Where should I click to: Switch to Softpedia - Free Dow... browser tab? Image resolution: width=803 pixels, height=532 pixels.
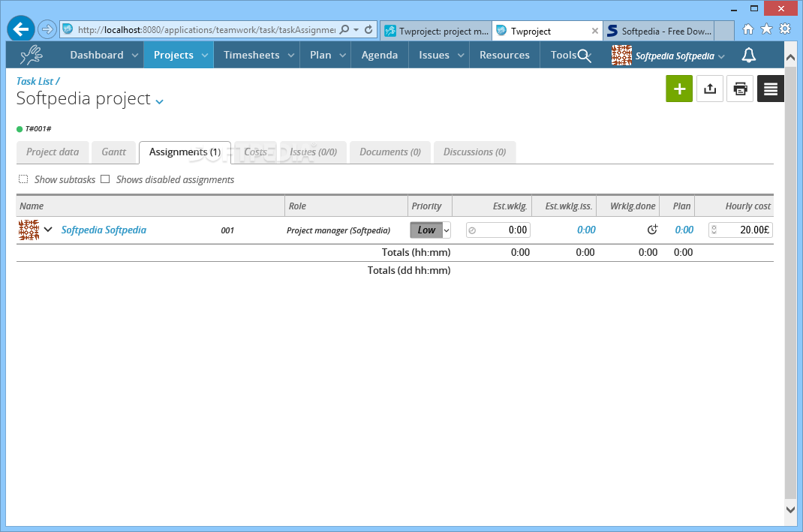point(659,31)
